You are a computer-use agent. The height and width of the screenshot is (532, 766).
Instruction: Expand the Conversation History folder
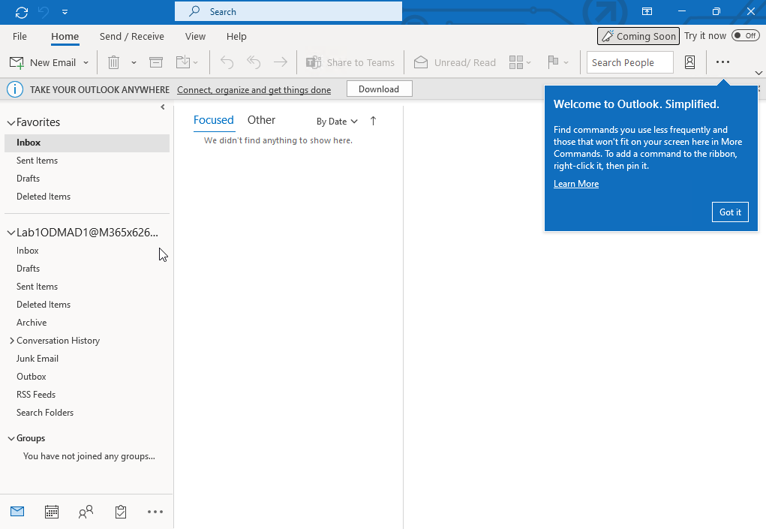click(x=12, y=341)
